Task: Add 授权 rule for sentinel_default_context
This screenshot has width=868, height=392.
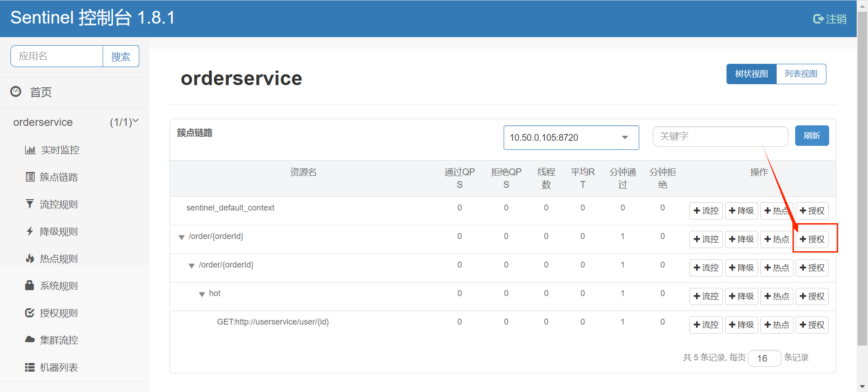Action: coord(812,210)
